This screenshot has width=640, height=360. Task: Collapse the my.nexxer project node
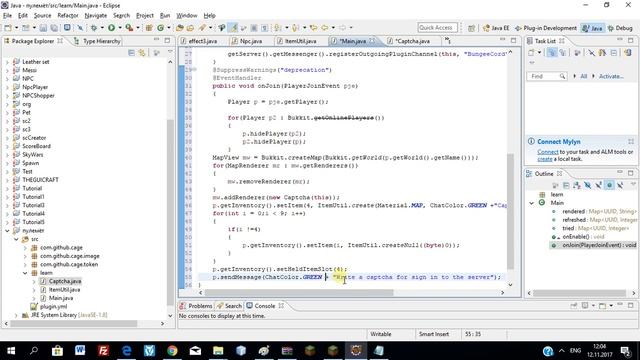pos(7,231)
